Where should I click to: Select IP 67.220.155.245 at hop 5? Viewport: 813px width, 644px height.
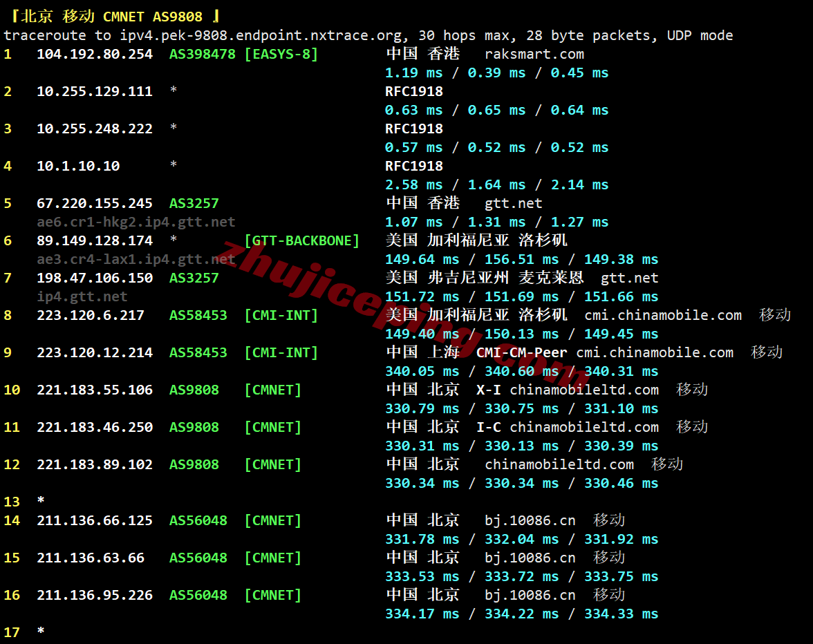tap(95, 204)
